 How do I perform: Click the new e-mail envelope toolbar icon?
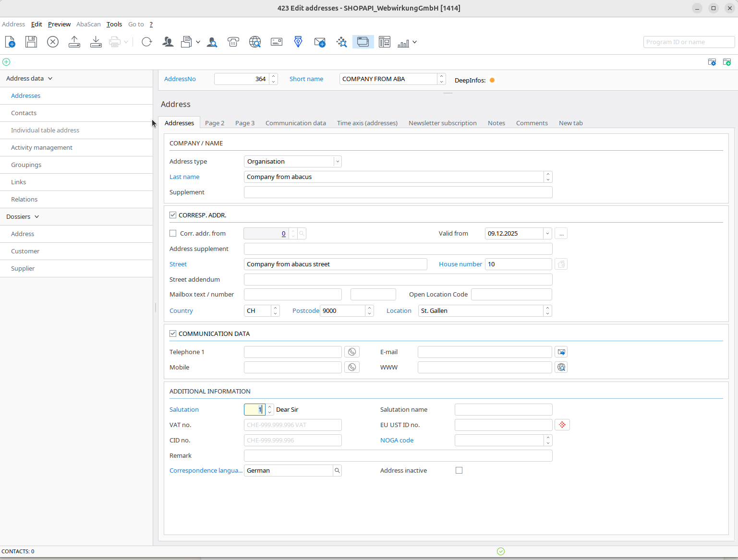click(x=320, y=42)
